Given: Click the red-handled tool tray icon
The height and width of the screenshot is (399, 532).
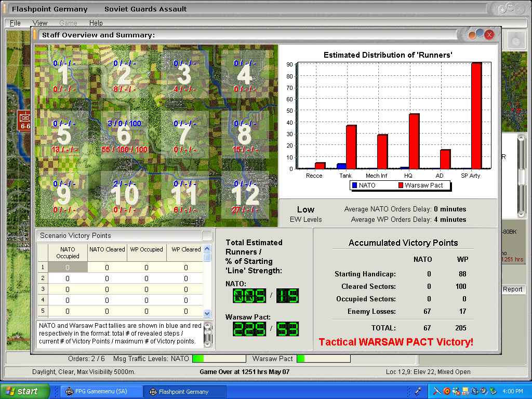Looking at the screenshot, I should (437, 391).
